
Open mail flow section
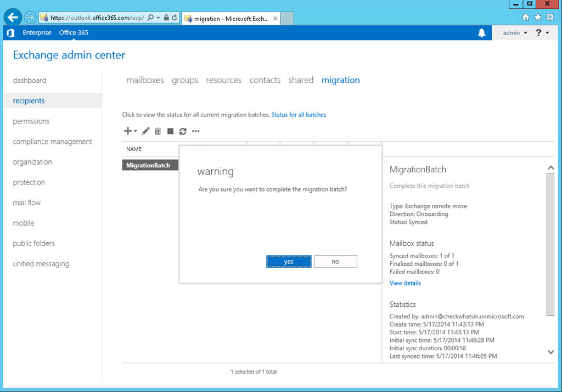(26, 203)
